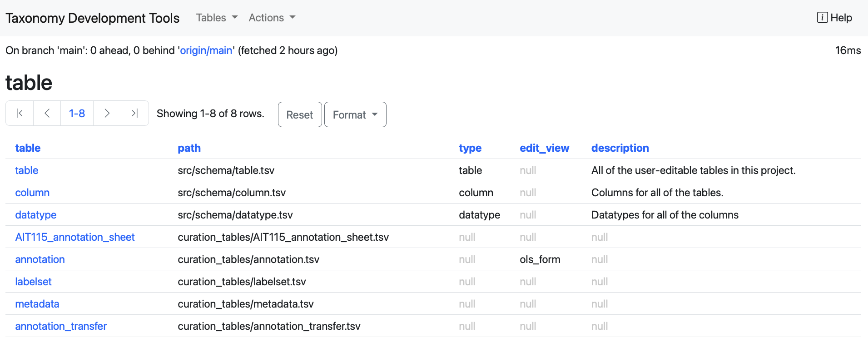
Task: Open the annotation table link
Action: [x=40, y=259]
